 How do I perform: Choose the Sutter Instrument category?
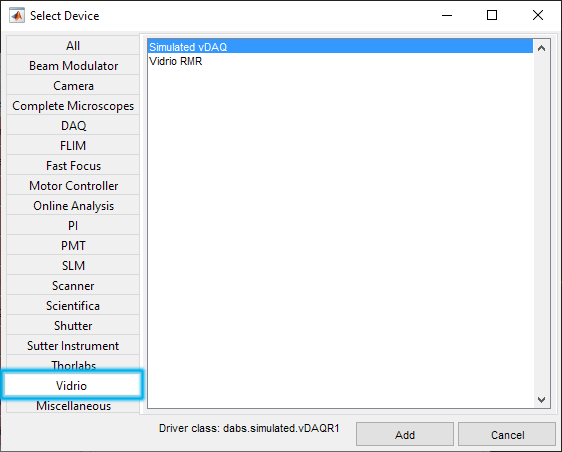pos(73,345)
